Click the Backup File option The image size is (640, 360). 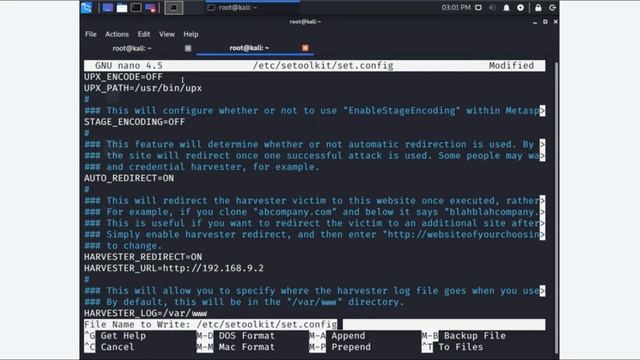464,336
